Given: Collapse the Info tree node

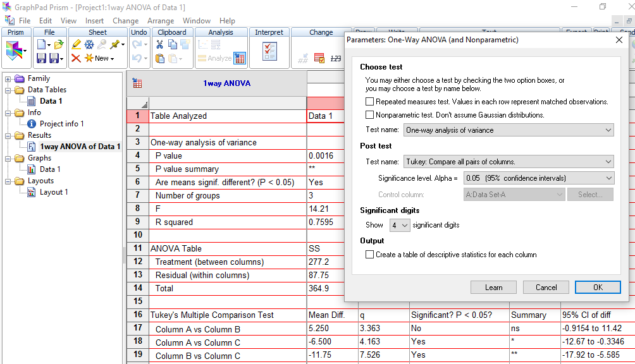Looking at the screenshot, I should click(x=8, y=113).
